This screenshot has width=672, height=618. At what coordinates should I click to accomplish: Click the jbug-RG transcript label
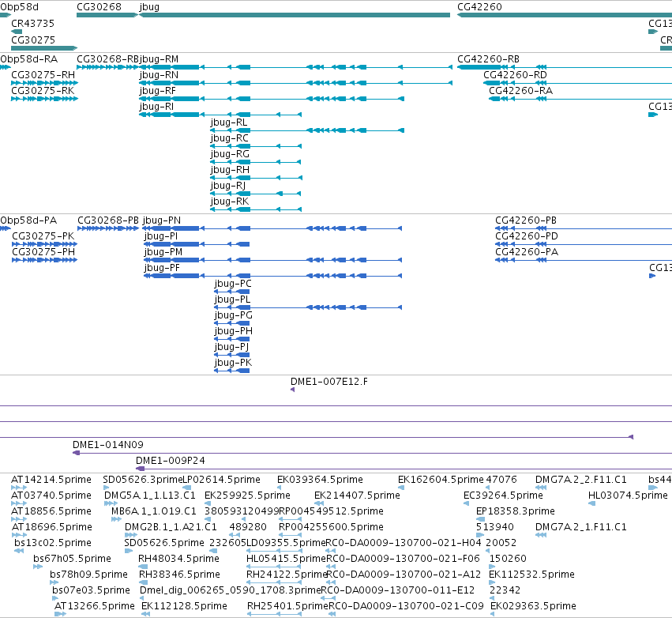click(230, 154)
